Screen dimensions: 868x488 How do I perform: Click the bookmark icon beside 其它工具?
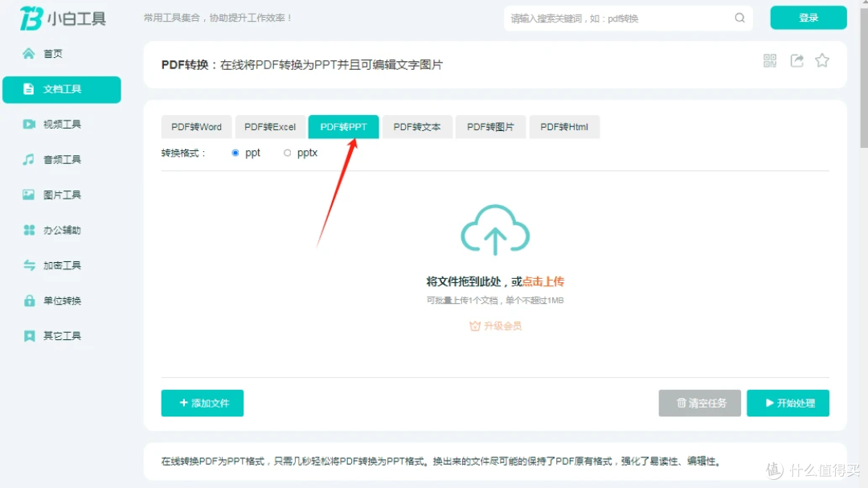pos(30,336)
